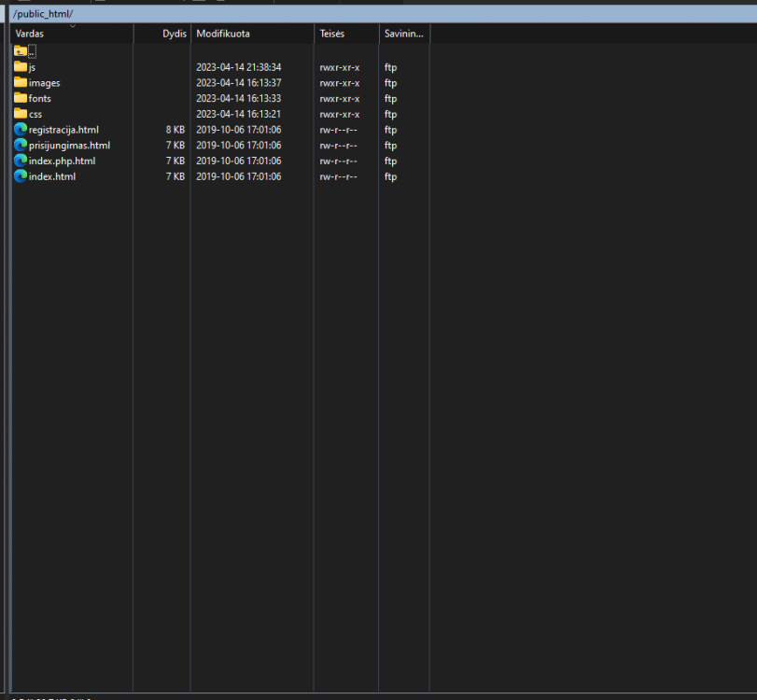Image resolution: width=757 pixels, height=700 pixels.
Task: Select the 2023-04-14 21:38:34 modification date
Action: pyautogui.click(x=238, y=67)
